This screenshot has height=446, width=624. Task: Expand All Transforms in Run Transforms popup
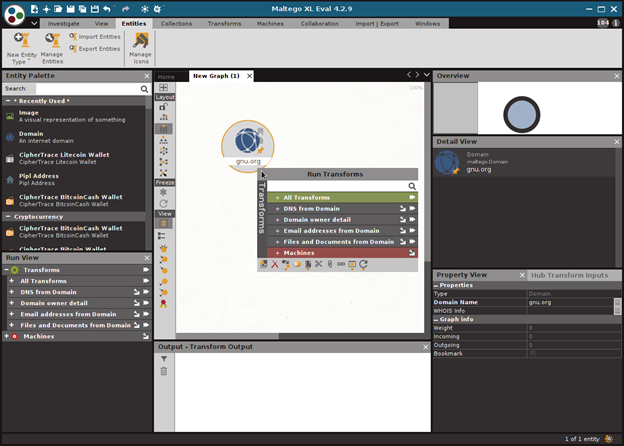[277, 198]
